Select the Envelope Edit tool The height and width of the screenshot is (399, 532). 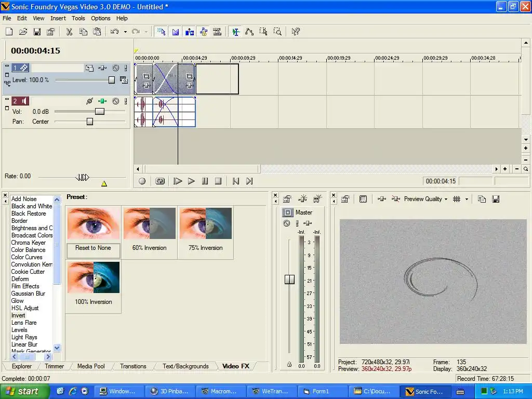point(249,32)
